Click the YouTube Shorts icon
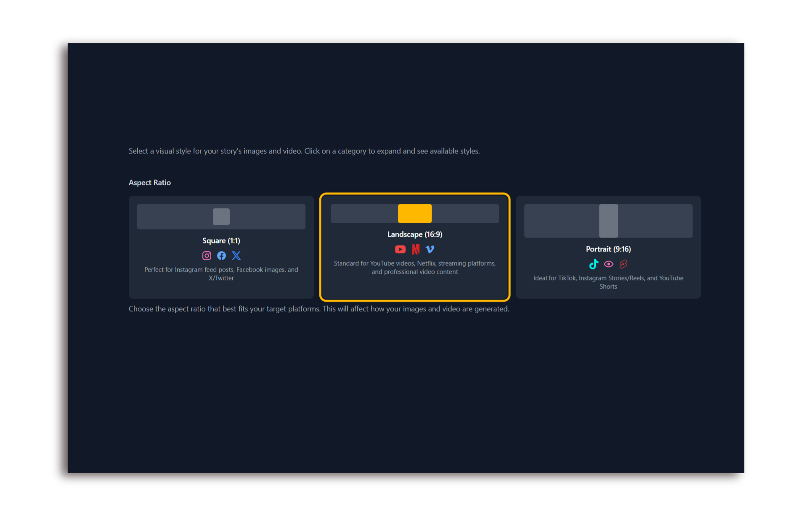This screenshot has height=516, width=812. click(x=623, y=264)
